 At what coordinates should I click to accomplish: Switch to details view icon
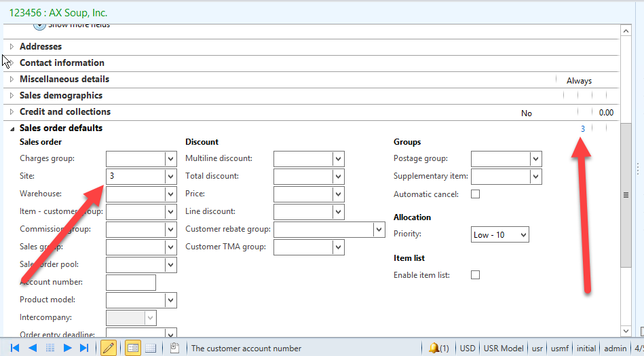[132, 348]
